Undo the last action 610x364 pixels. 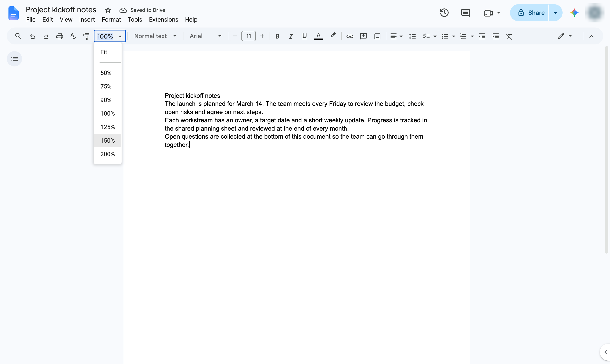pyautogui.click(x=32, y=36)
